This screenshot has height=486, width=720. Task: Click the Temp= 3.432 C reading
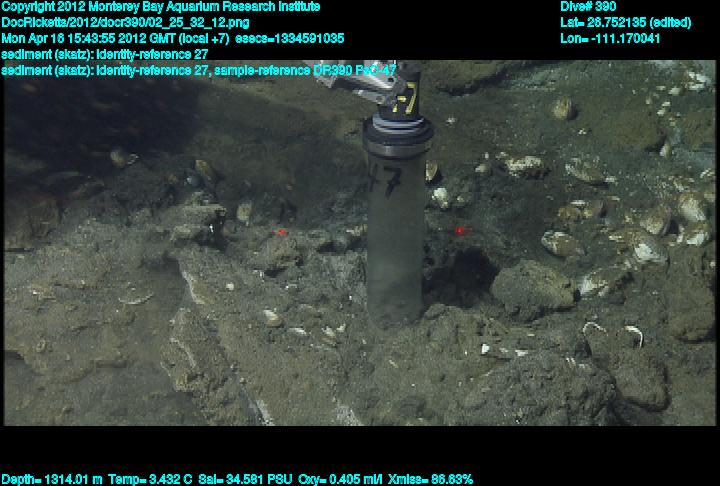pyautogui.click(x=150, y=479)
